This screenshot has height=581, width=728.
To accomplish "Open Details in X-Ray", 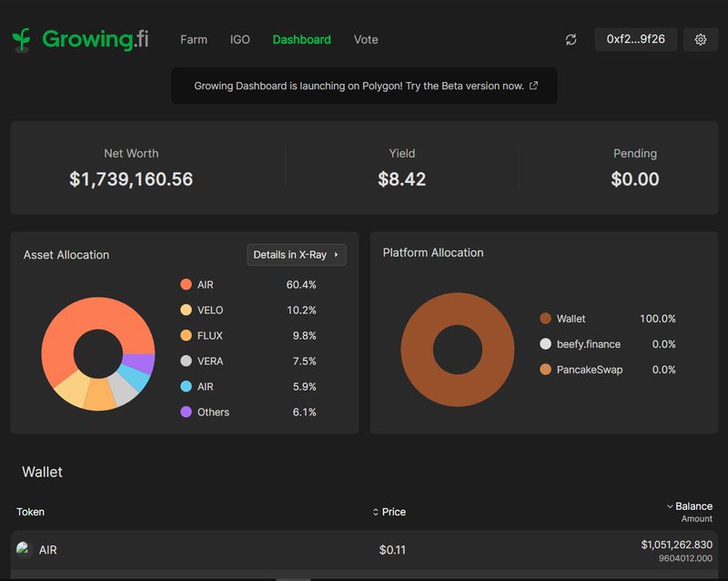I will 296,255.
